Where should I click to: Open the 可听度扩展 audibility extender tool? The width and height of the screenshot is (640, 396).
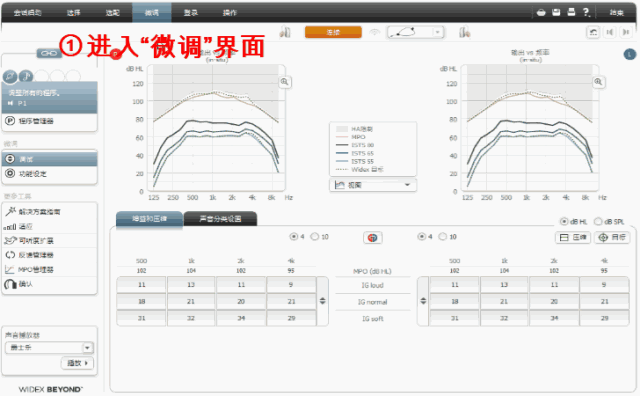click(49, 240)
